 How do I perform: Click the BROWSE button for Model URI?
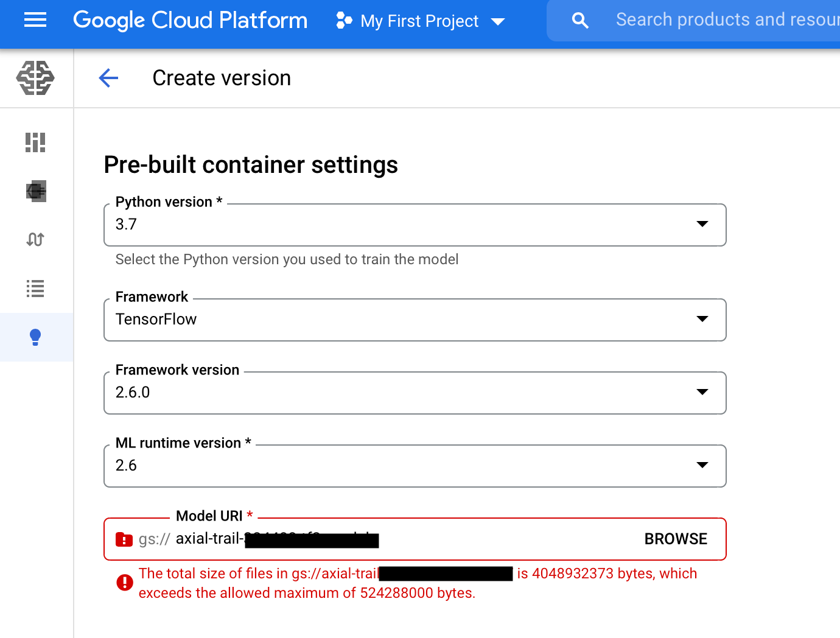click(x=676, y=539)
